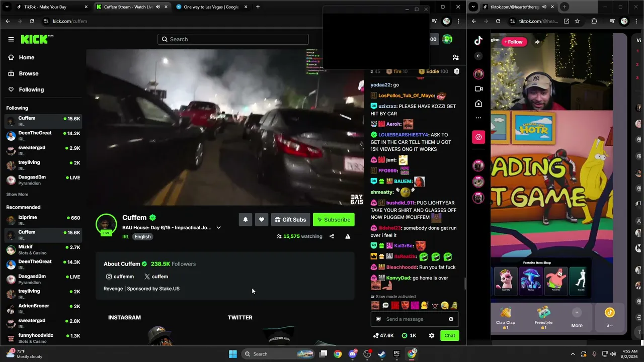The width and height of the screenshot is (644, 362).
Task: Follow Cuffem with the heart button
Action: click(x=262, y=220)
